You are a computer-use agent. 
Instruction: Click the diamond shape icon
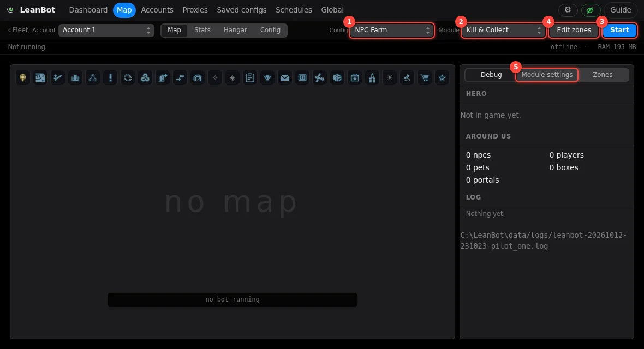[232, 77]
